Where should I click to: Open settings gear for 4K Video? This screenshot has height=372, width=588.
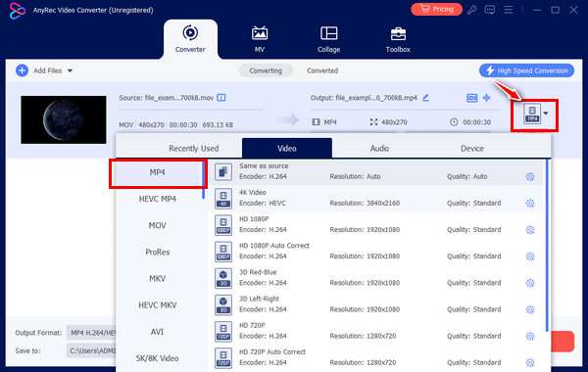tap(530, 203)
